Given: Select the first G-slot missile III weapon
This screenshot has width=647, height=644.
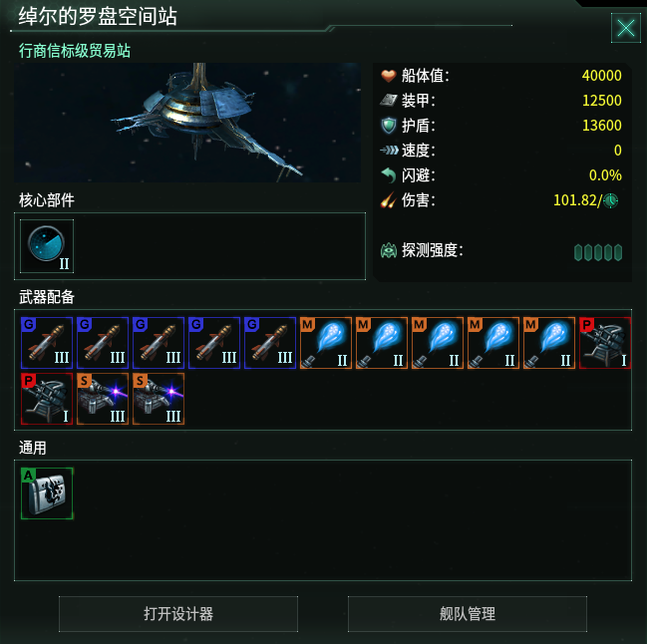Looking at the screenshot, I should pyautogui.click(x=47, y=343).
